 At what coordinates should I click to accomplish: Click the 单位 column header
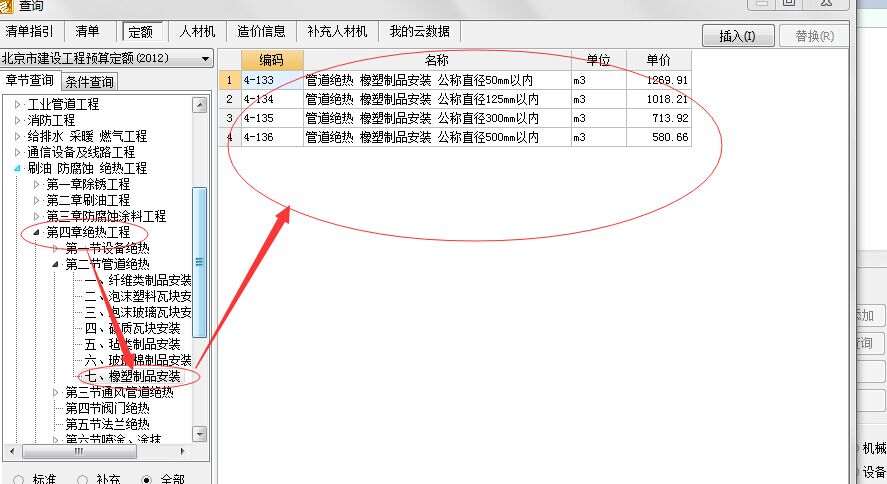coord(598,60)
